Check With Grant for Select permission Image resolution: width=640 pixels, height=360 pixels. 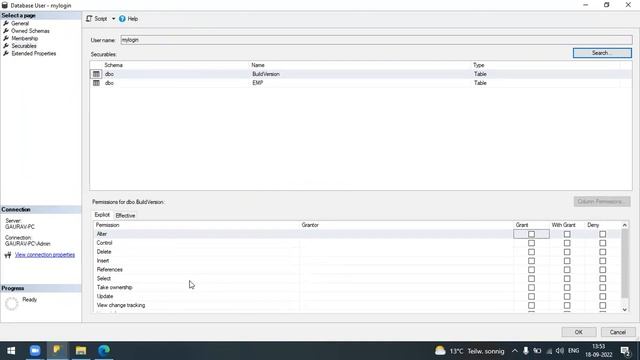click(567, 279)
